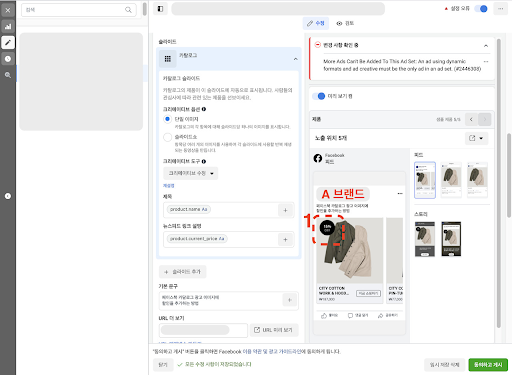Viewport: 512px width, 375px height.
Task: Open the bar chart icon in sidebar
Action: tap(8, 26)
